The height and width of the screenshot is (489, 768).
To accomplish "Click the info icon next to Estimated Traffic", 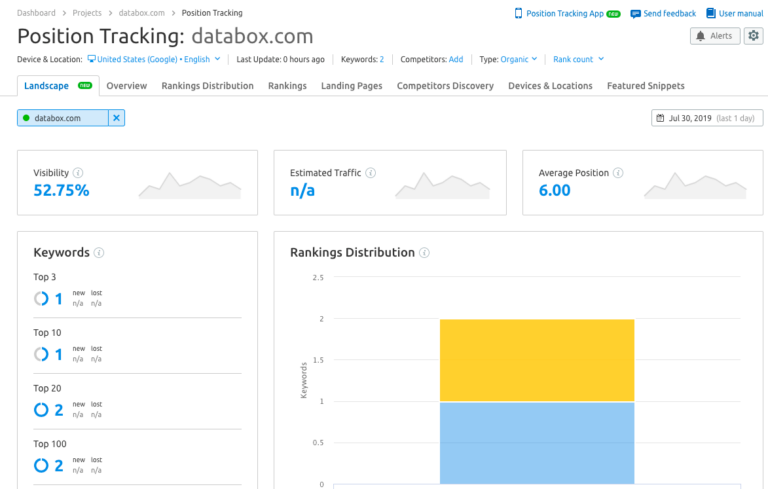I will [x=371, y=172].
